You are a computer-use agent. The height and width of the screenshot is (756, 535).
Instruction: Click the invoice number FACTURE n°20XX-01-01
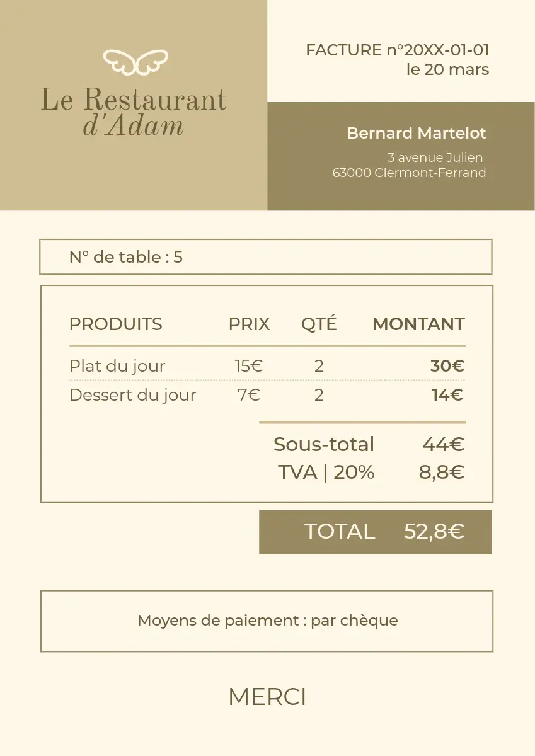click(x=397, y=50)
